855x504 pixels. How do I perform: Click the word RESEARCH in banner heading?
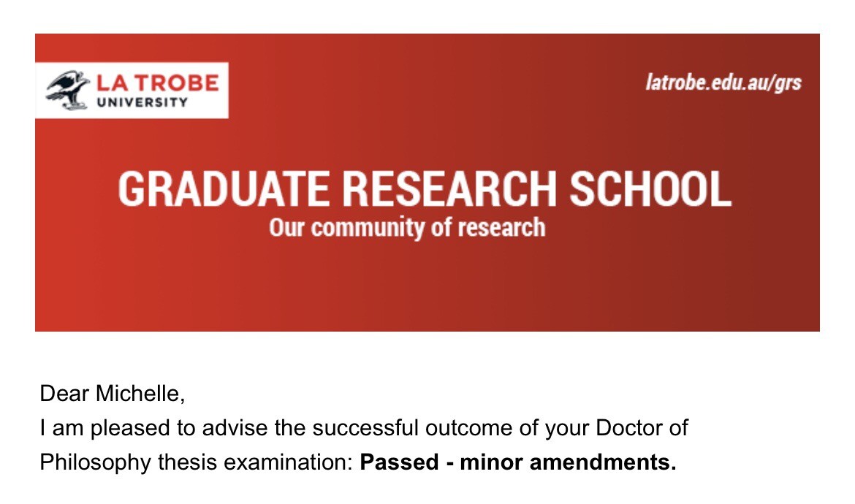coord(449,189)
